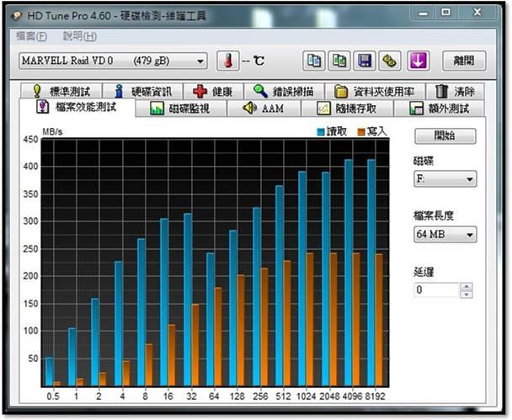512x420 pixels.
Task: Click the purple down-arrow icon
Action: click(419, 61)
